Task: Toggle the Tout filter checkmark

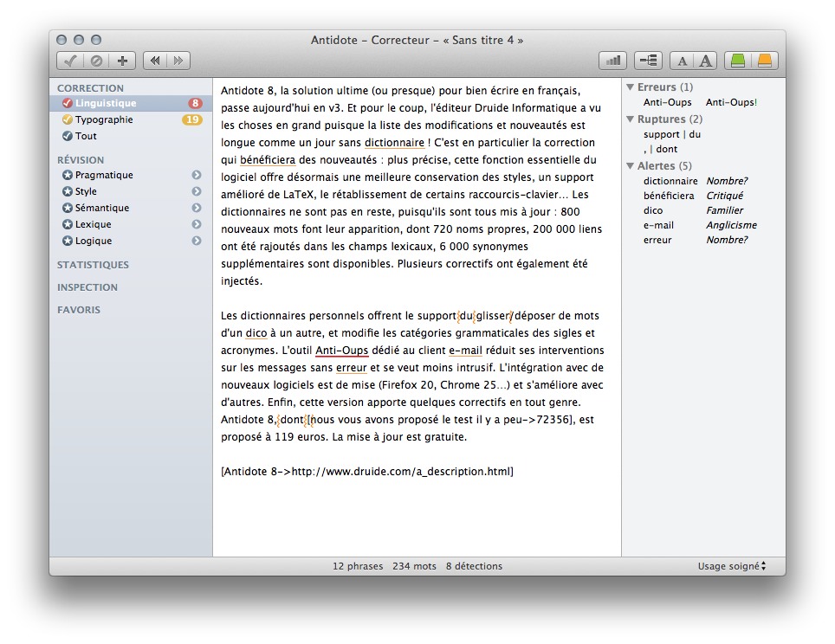Action: tap(67, 137)
